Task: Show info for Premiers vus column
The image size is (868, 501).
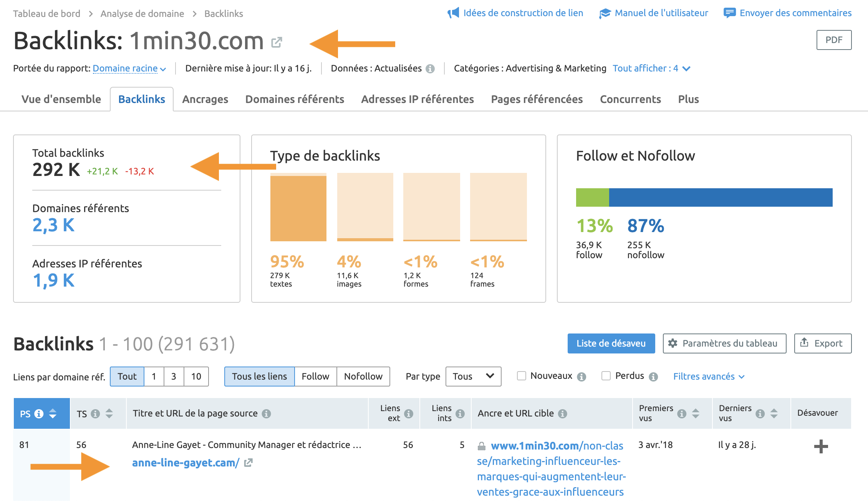Action: click(x=682, y=414)
